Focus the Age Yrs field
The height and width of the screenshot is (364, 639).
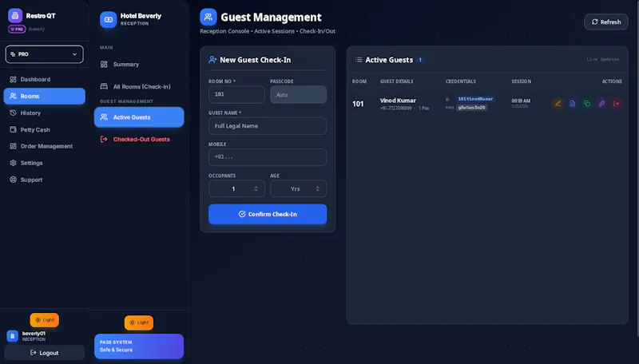tap(298, 188)
